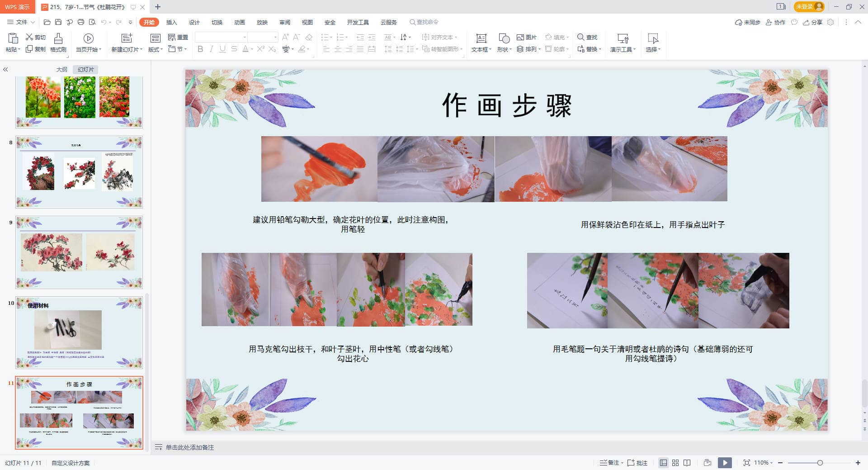Click the Paste icon
868x470 pixels.
click(x=13, y=38)
